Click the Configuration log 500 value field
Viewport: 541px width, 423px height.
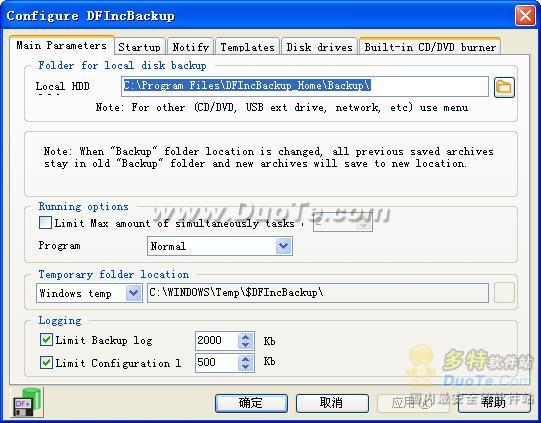[217, 363]
